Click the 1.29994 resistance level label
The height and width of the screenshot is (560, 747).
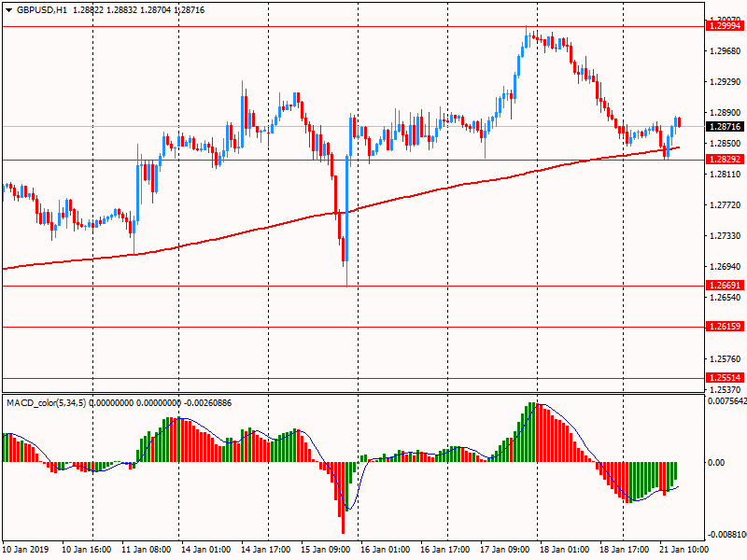(725, 26)
